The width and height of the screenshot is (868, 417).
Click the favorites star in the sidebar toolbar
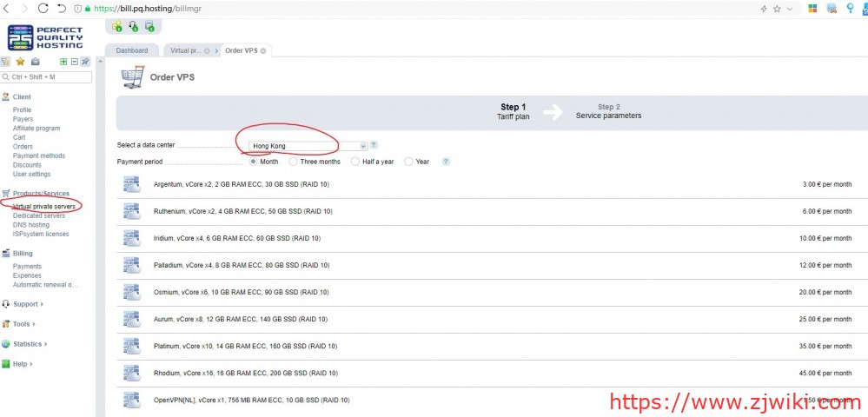[20, 62]
